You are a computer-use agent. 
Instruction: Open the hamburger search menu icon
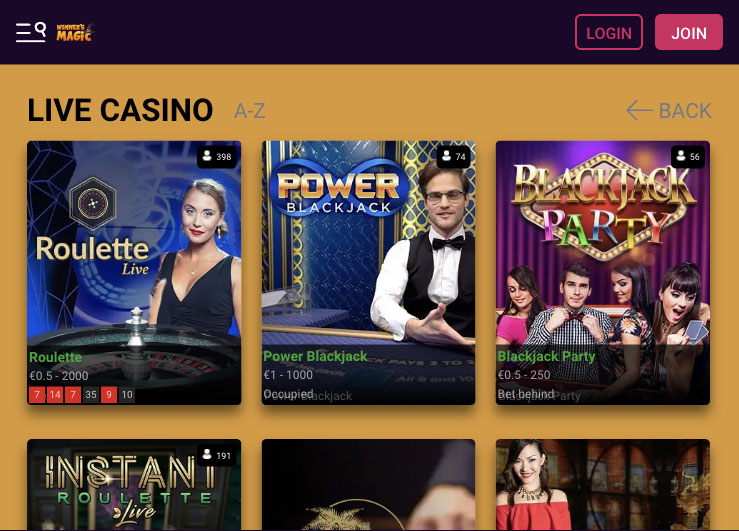tap(31, 32)
